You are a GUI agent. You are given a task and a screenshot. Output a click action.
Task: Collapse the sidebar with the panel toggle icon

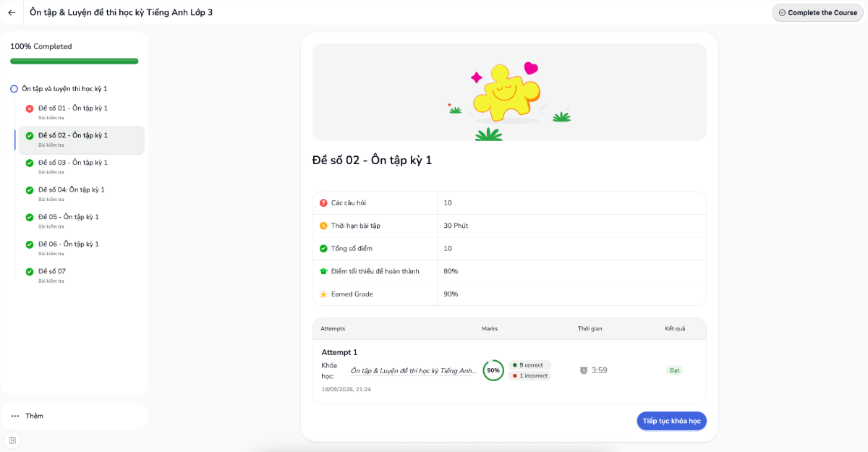(x=12, y=440)
